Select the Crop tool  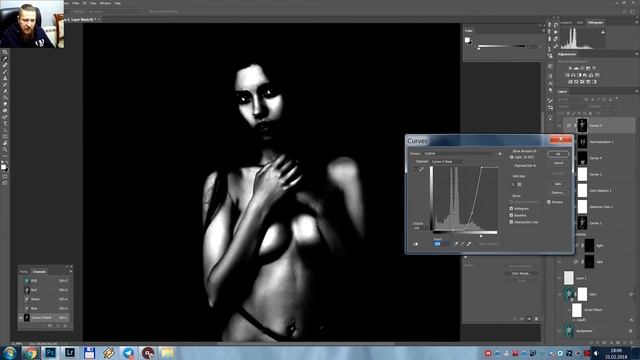pos(5,52)
